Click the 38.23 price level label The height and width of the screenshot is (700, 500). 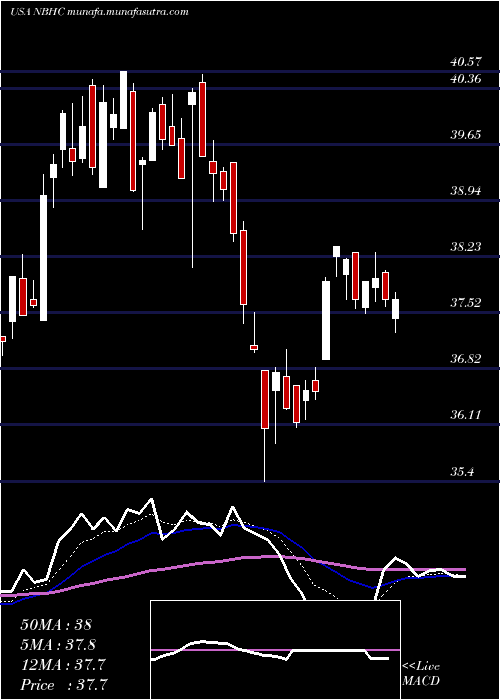point(466,246)
